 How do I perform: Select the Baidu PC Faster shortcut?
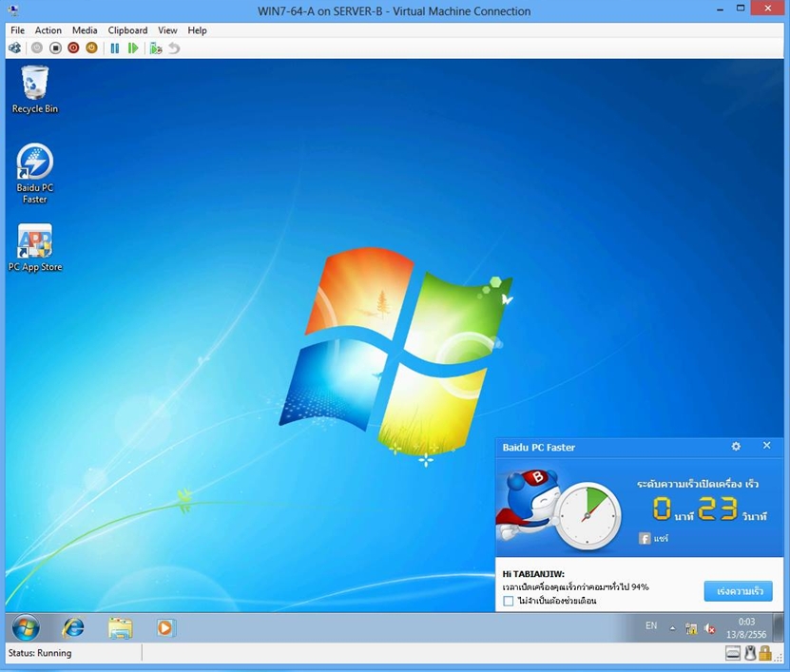[x=35, y=174]
